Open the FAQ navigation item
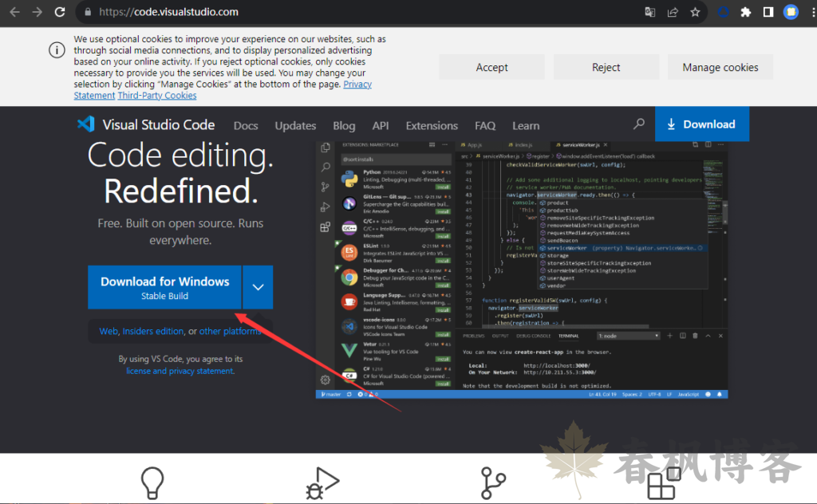Image resolution: width=817 pixels, height=504 pixels. point(485,125)
